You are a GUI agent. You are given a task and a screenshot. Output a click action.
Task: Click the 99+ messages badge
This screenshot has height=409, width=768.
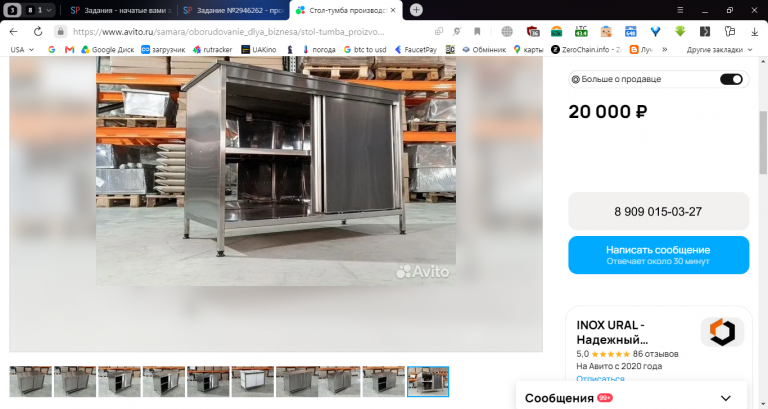coord(604,398)
